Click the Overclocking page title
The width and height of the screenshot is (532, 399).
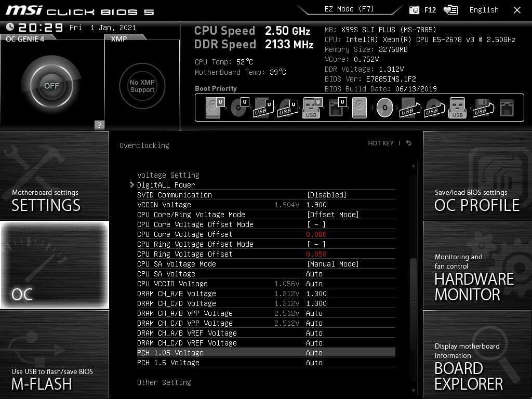click(x=144, y=145)
